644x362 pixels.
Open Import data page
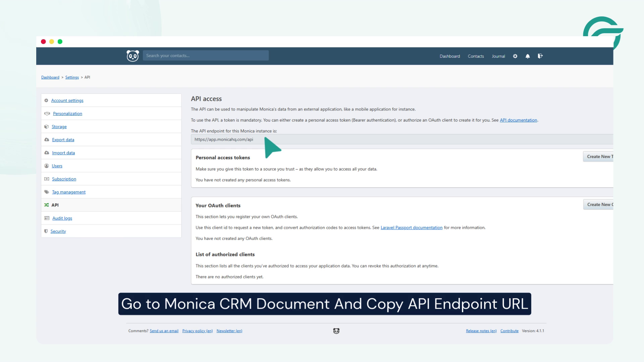(x=63, y=153)
